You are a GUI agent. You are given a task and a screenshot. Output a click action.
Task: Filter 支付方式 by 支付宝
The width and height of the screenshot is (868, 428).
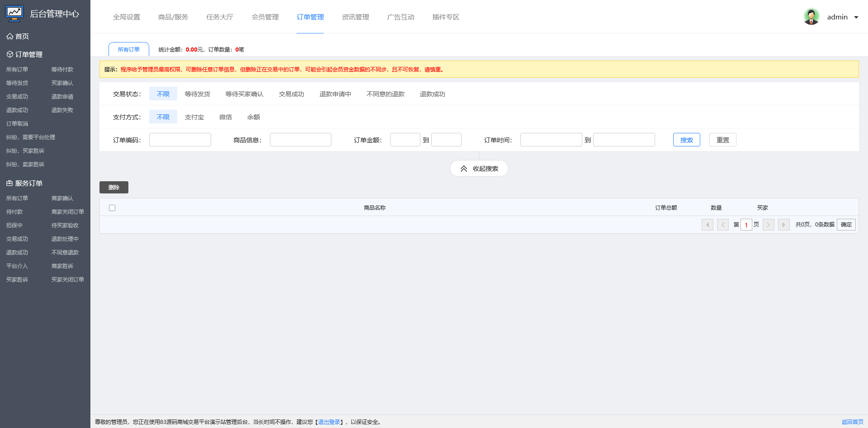194,117
